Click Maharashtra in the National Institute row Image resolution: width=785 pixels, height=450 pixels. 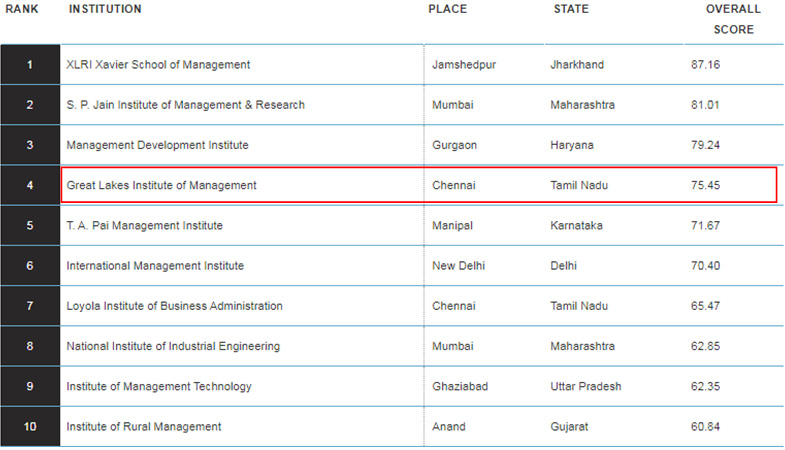click(583, 346)
